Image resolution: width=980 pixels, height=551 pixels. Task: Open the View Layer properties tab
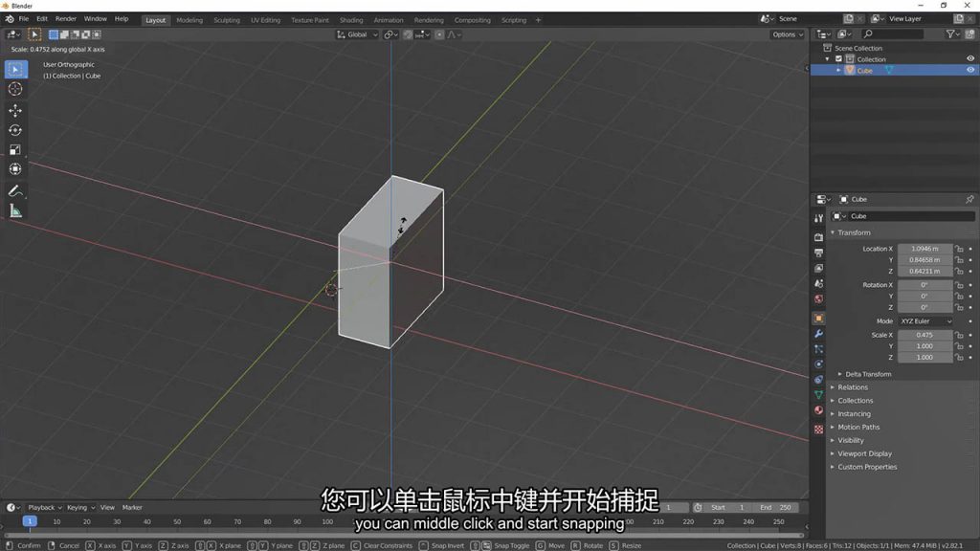coord(819,268)
